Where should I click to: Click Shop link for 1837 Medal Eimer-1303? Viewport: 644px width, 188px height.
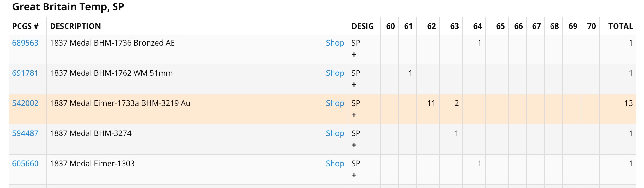pyautogui.click(x=335, y=164)
